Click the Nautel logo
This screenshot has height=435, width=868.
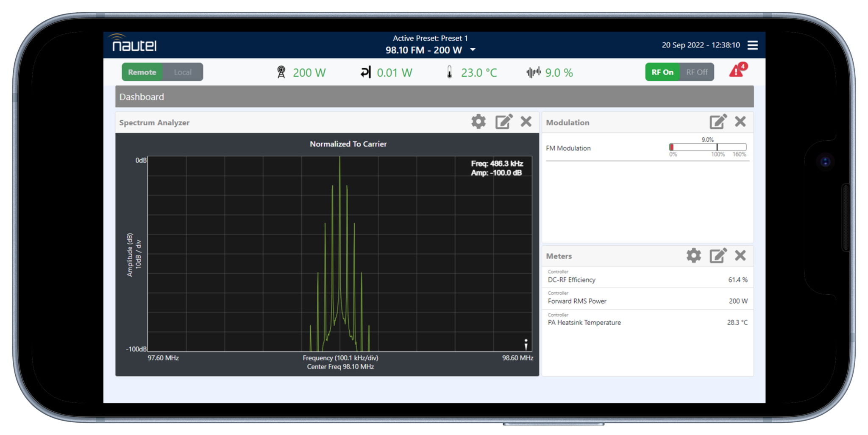(x=134, y=44)
